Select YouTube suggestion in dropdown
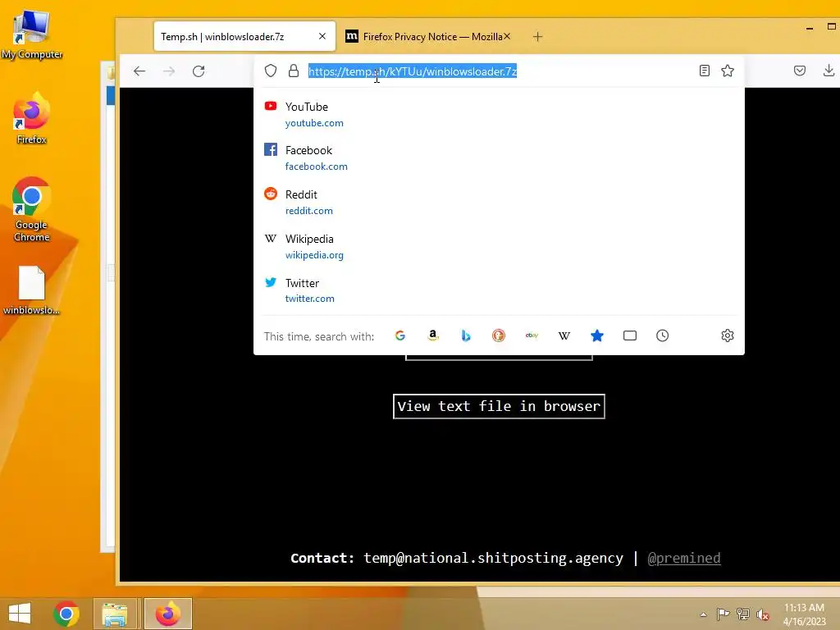 point(499,115)
